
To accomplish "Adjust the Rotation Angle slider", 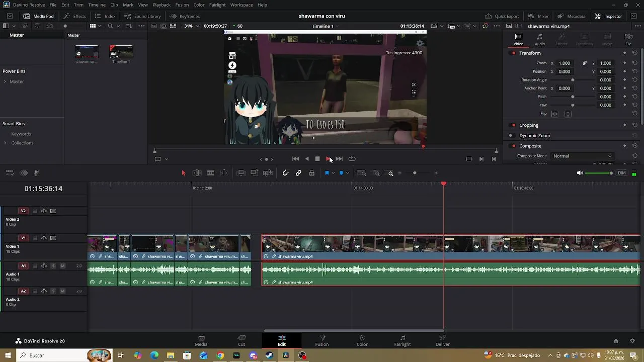I will point(573,80).
